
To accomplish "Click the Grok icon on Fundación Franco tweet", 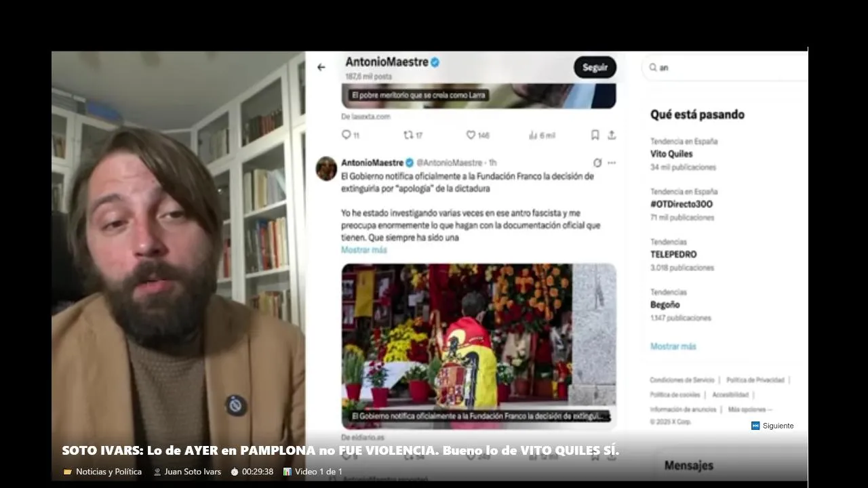I will point(597,163).
